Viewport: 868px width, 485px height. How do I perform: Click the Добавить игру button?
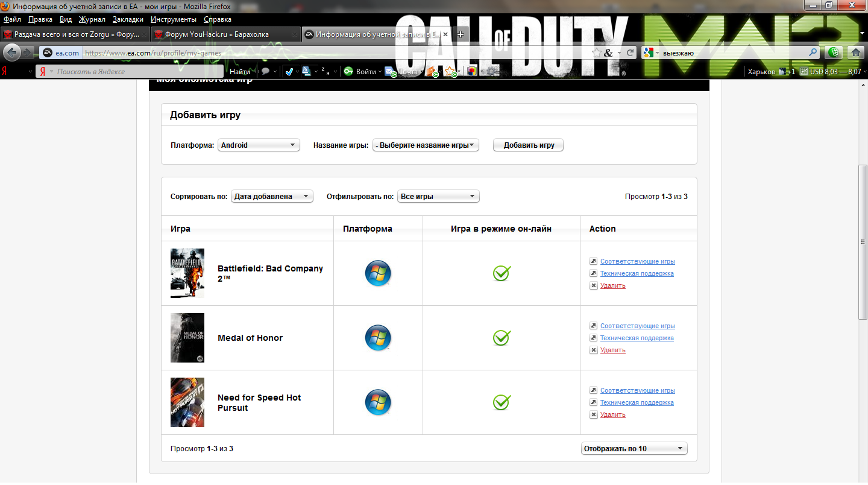528,145
